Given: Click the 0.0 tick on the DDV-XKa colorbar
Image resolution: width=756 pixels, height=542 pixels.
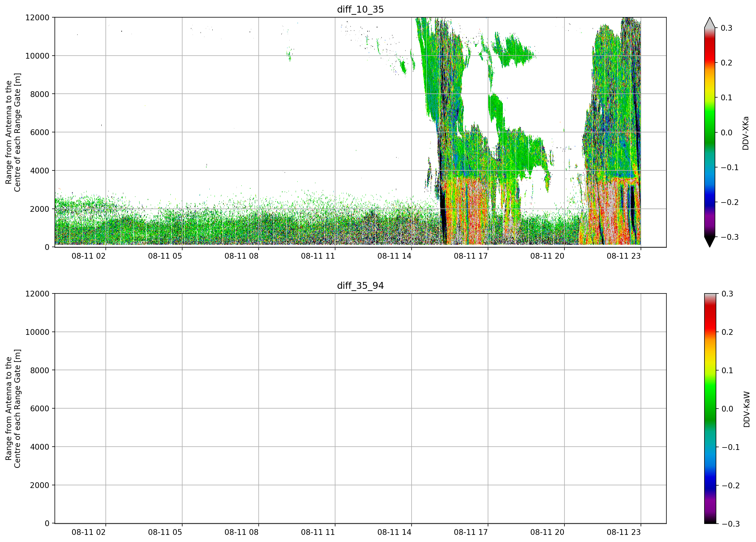Looking at the screenshot, I should coord(726,133).
